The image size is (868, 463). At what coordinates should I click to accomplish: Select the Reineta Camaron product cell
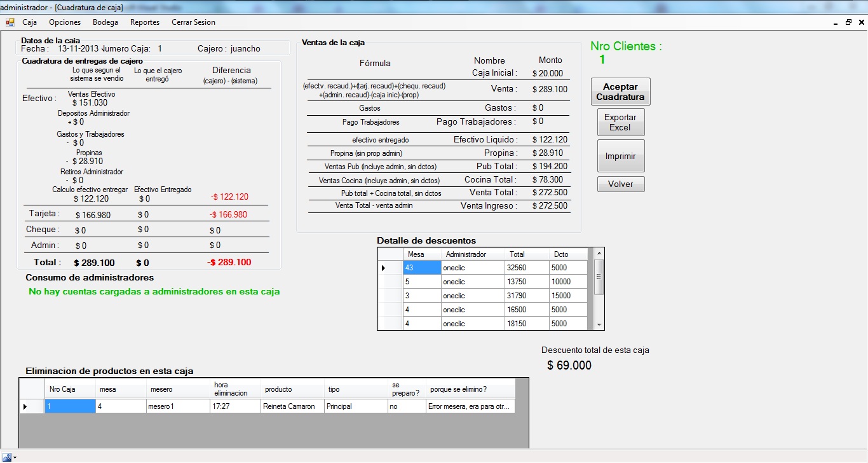click(x=292, y=406)
